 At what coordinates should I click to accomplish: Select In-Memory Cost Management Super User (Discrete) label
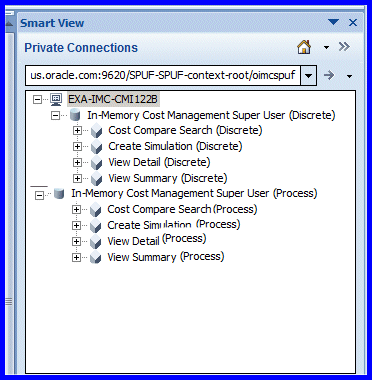211,115
